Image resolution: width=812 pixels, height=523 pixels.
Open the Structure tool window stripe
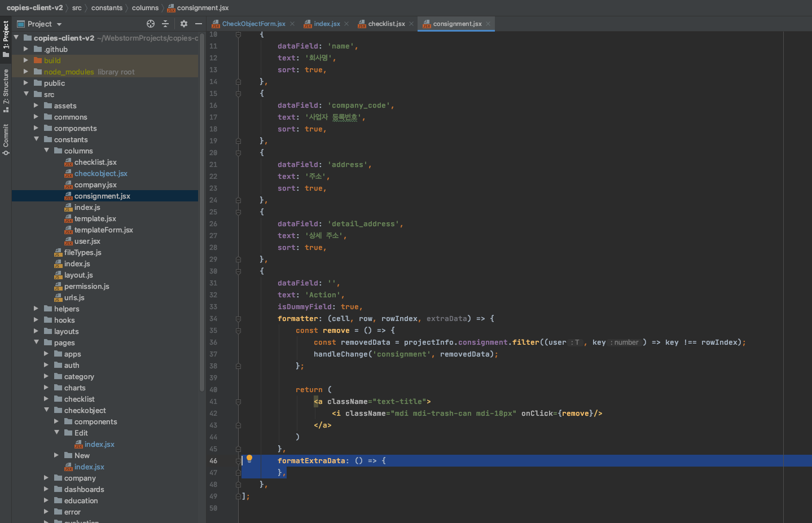click(6, 90)
